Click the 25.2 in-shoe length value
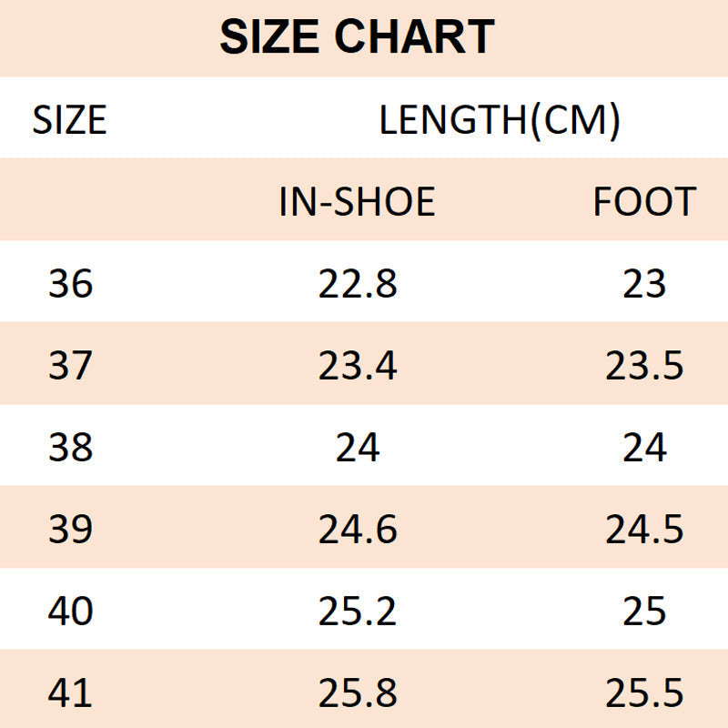This screenshot has height=728, width=728. [x=358, y=612]
